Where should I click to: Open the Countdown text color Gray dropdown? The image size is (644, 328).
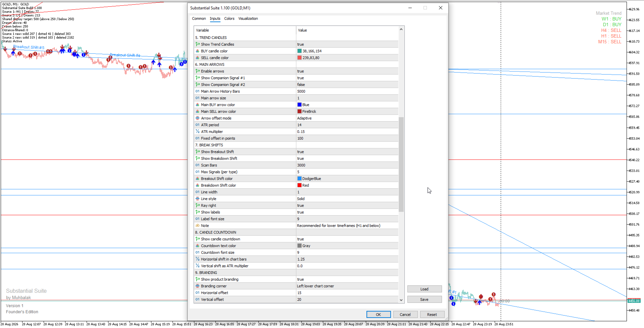click(x=347, y=246)
